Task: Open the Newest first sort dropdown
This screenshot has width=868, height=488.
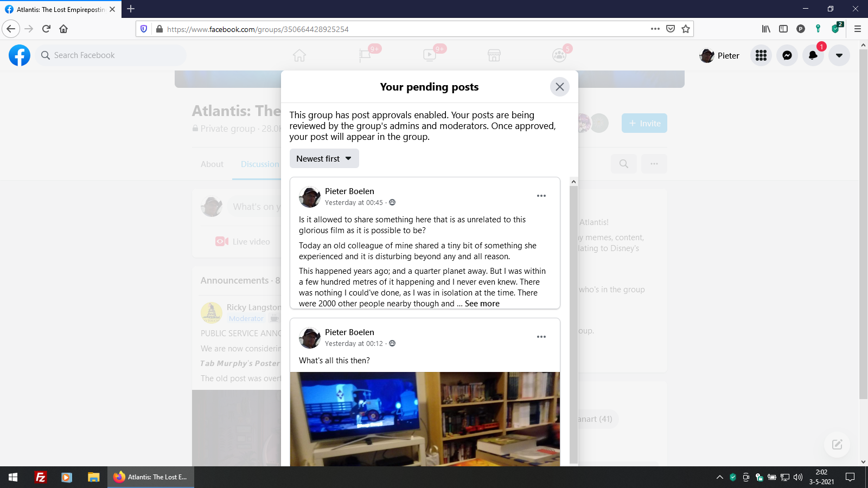Action: tap(324, 158)
